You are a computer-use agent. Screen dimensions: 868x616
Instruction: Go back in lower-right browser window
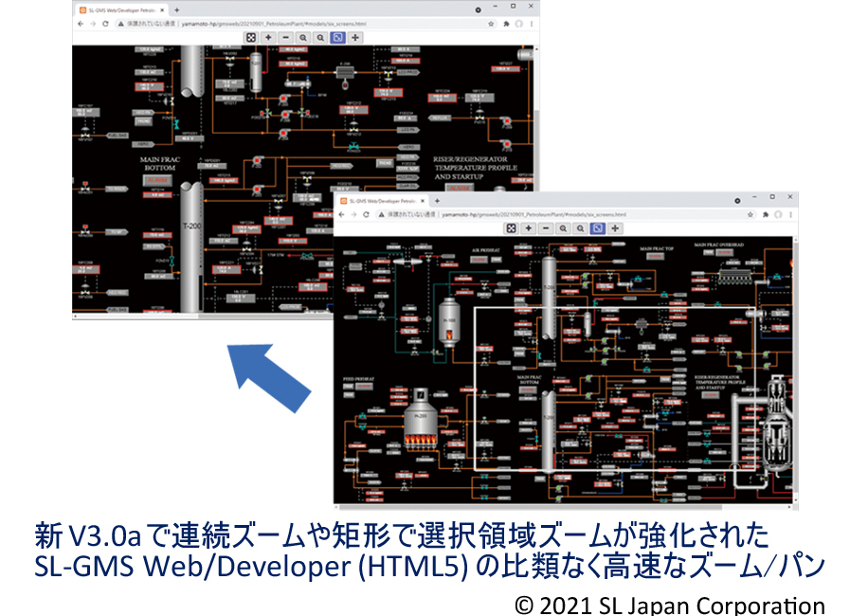[x=341, y=214]
